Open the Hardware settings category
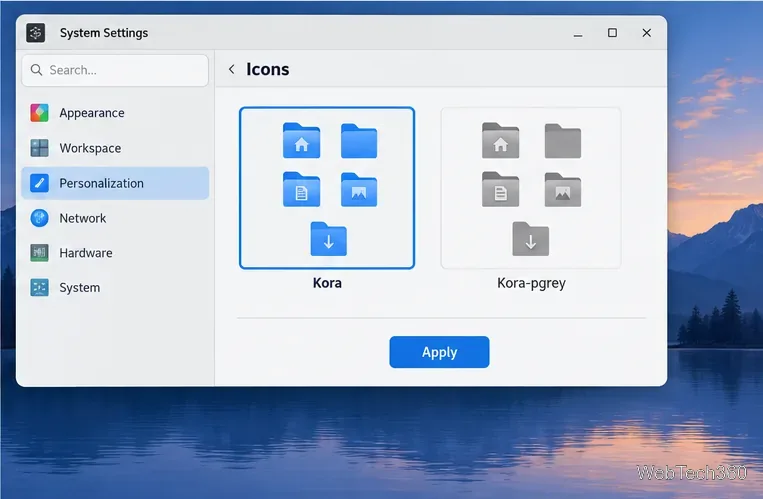This screenshot has height=499, width=763. point(115,253)
